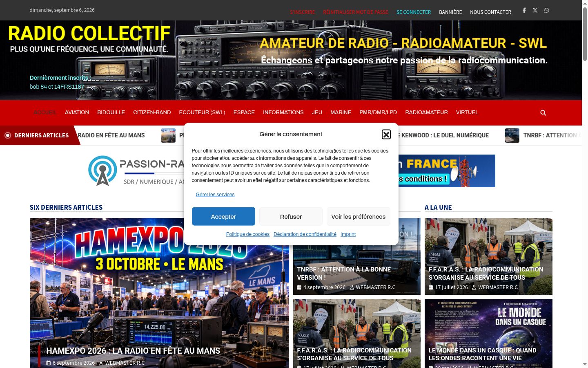Click the ticker thumbnail beside TNRBF headline
The image size is (588, 368).
512,135
